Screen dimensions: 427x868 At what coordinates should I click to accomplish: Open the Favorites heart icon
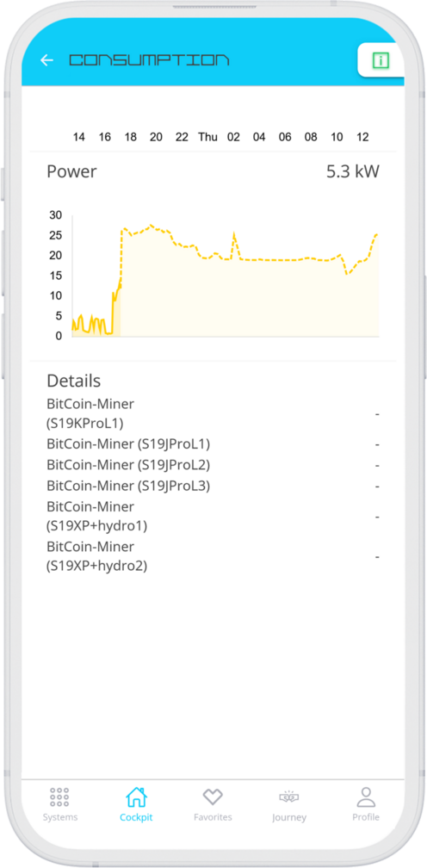tap(213, 797)
